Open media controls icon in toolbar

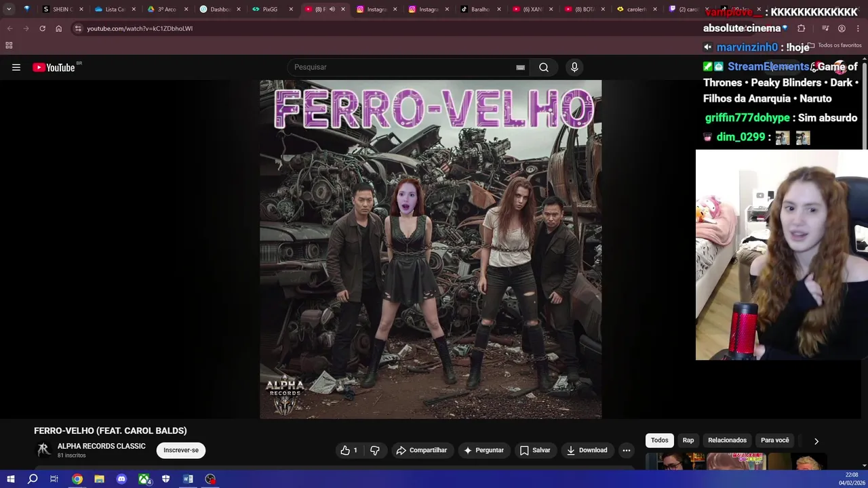click(x=825, y=28)
